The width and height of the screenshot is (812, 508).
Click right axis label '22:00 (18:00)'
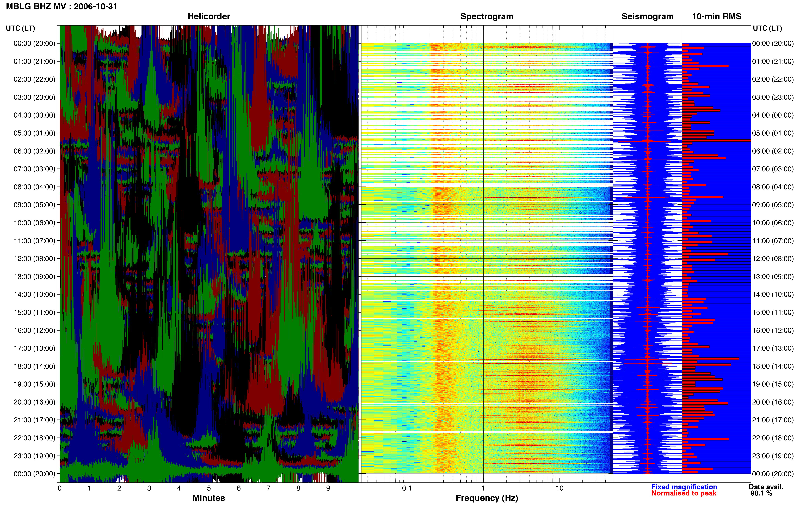click(x=773, y=438)
